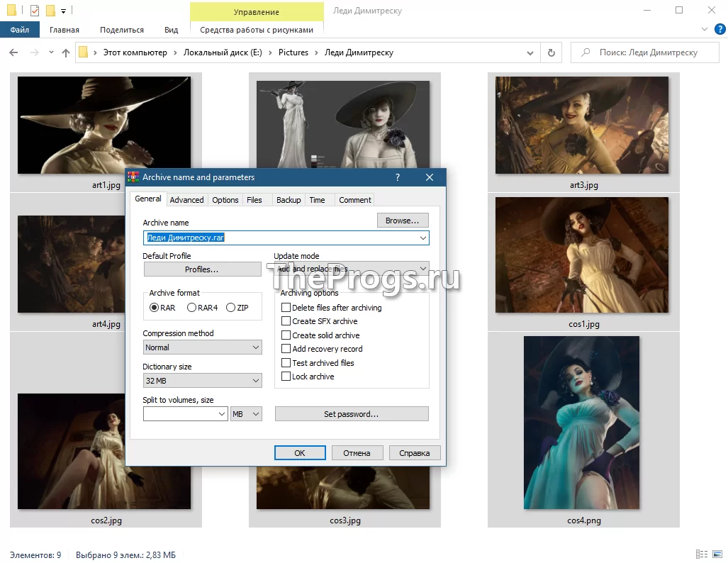
Task: Click the WinRAR icon in dialog title
Action: (133, 177)
